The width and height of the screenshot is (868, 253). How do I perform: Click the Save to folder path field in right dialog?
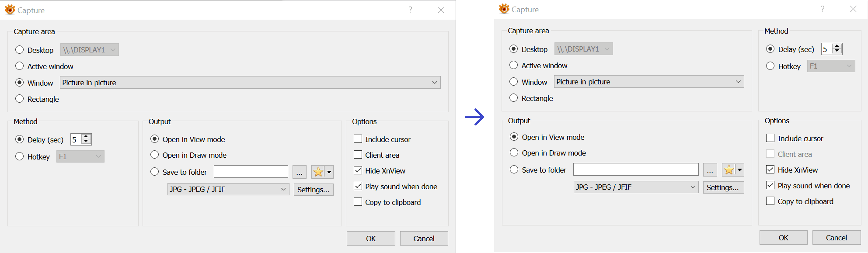pyautogui.click(x=635, y=170)
